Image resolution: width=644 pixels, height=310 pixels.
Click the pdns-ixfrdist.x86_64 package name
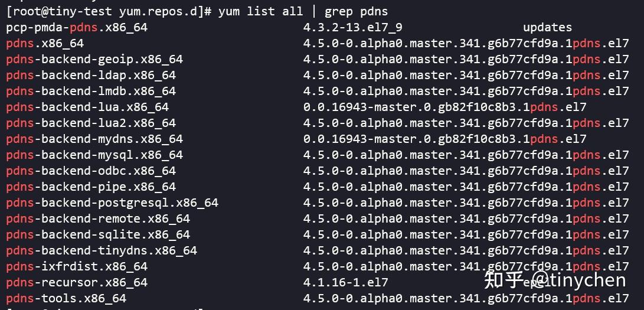click(77, 267)
